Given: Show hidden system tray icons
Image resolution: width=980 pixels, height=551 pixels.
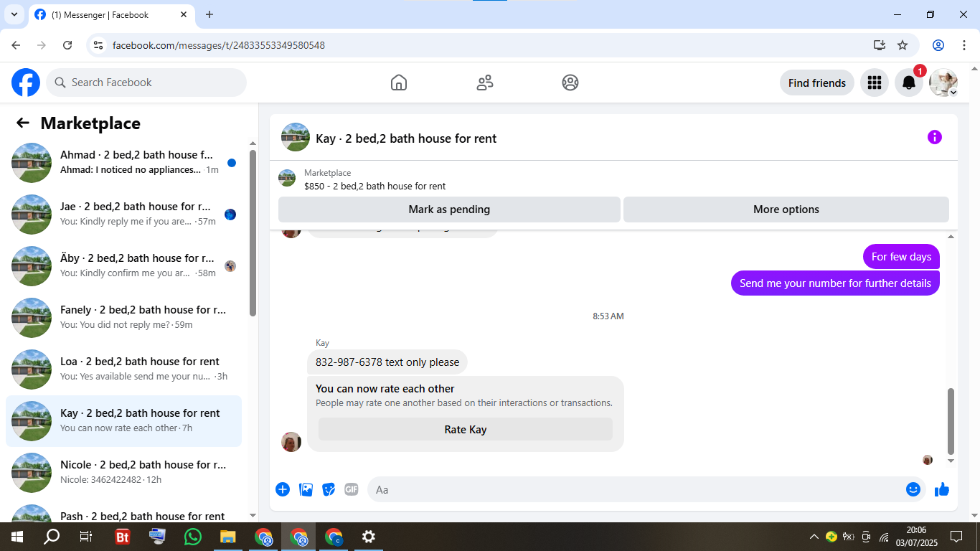Looking at the screenshot, I should (x=814, y=537).
